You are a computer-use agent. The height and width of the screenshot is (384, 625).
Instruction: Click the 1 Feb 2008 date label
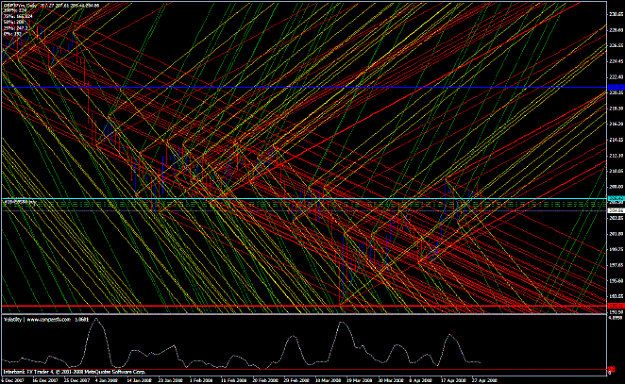[x=202, y=380]
